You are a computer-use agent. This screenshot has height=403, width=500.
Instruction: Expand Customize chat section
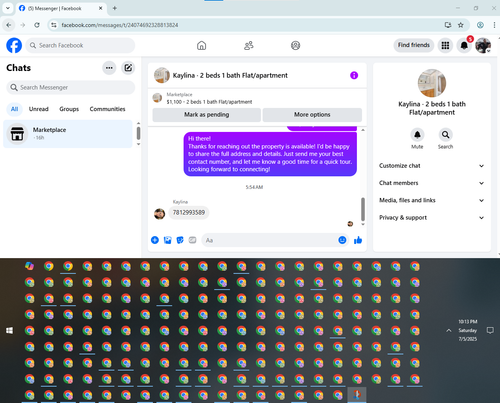[432, 166]
